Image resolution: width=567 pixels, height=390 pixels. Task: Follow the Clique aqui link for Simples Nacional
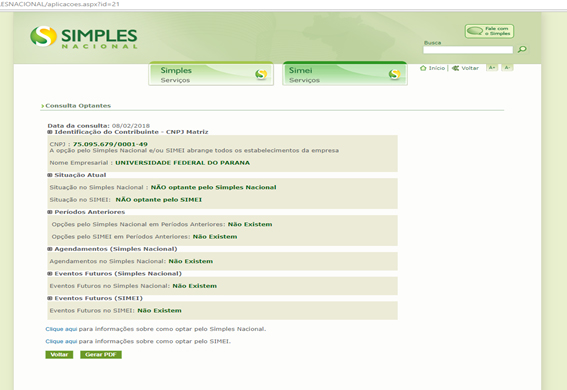click(61, 329)
